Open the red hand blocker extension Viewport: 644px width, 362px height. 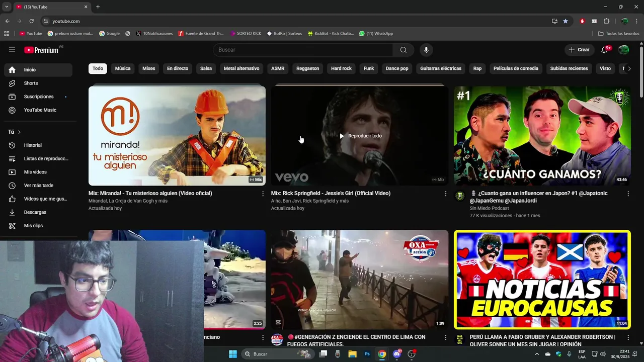[582, 21]
